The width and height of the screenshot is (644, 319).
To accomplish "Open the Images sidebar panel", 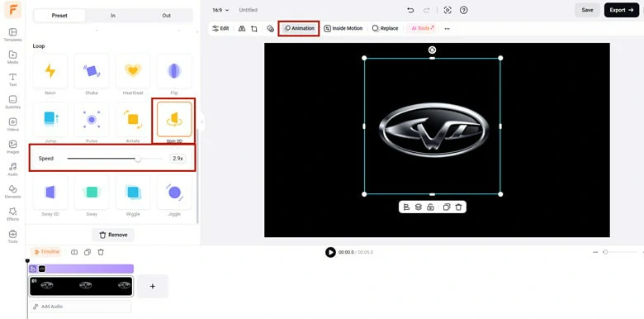I will 12,147.
